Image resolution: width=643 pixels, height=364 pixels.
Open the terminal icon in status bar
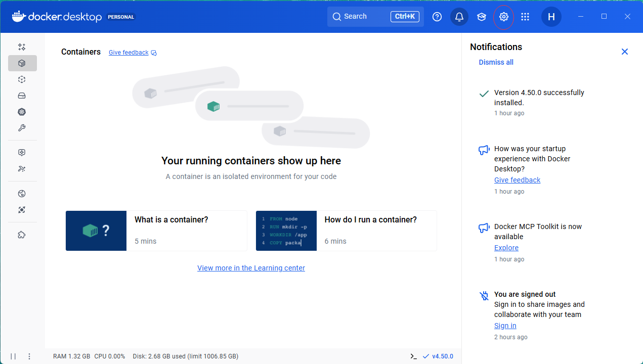414,356
